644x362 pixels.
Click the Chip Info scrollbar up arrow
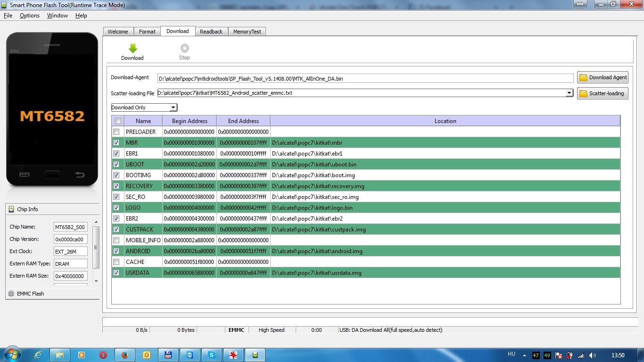coord(96,222)
